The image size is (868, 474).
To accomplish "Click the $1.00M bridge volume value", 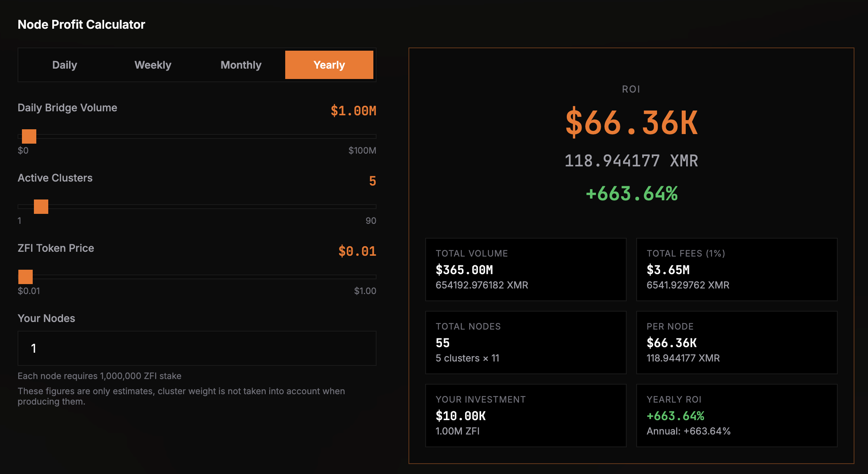I will point(353,111).
